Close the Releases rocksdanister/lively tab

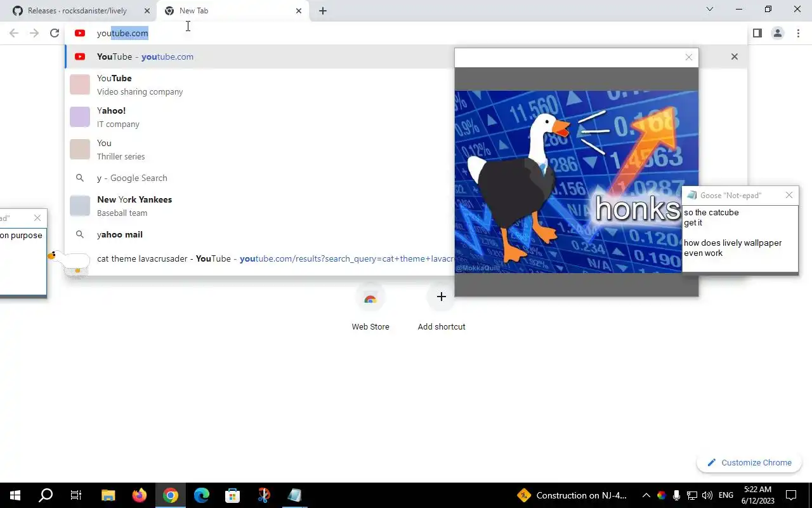147,11
